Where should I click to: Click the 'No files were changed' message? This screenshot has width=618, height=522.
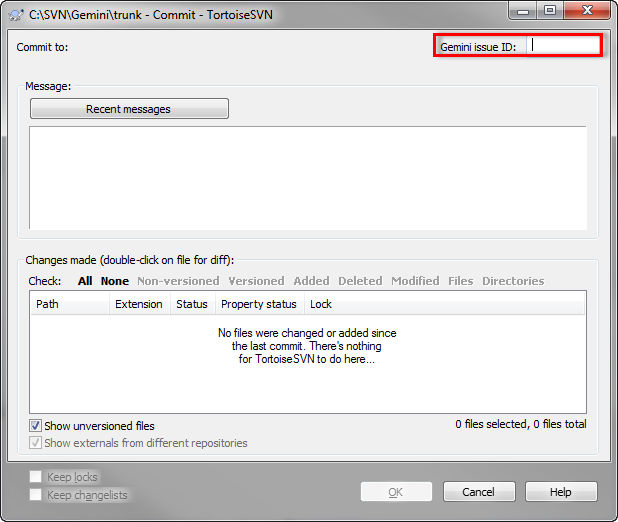pos(307,346)
